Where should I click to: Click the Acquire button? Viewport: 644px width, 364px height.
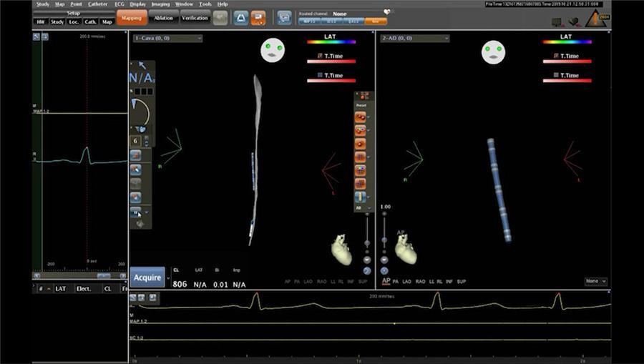147,277
